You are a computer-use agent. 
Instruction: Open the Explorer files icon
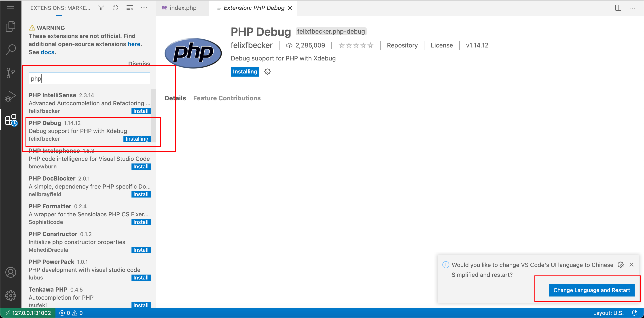tap(11, 26)
